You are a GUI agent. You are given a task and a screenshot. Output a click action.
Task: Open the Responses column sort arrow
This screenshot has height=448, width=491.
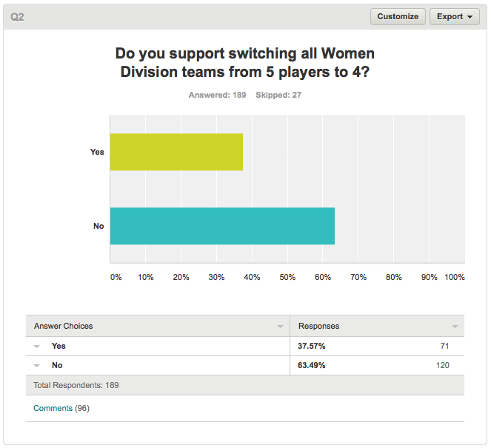pyautogui.click(x=455, y=327)
